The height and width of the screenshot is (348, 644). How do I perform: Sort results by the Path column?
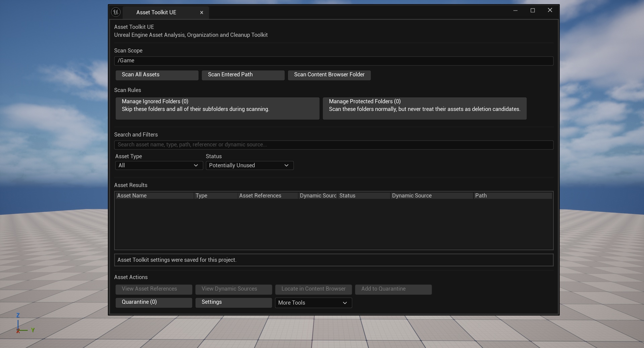[x=513, y=195]
